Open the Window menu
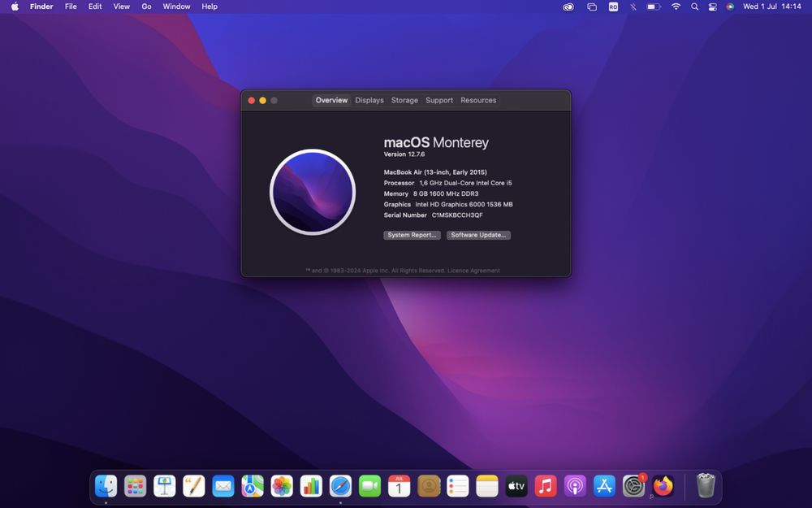 pyautogui.click(x=176, y=7)
